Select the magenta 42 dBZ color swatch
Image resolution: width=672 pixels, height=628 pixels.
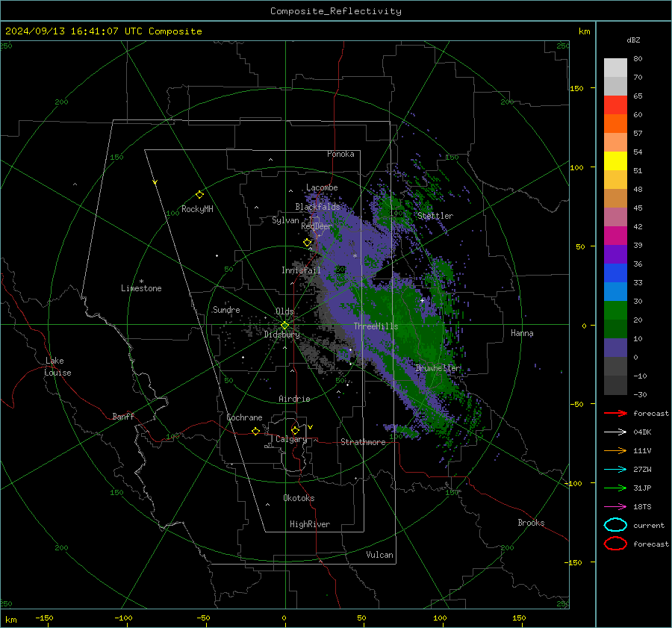pos(615,236)
